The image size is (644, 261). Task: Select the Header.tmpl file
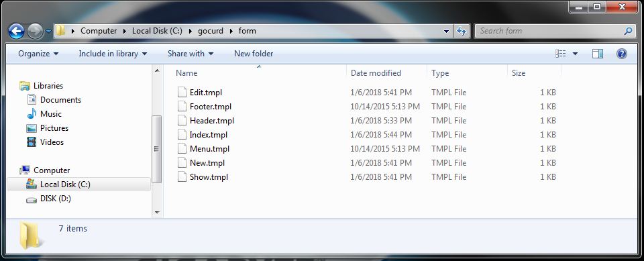(212, 120)
